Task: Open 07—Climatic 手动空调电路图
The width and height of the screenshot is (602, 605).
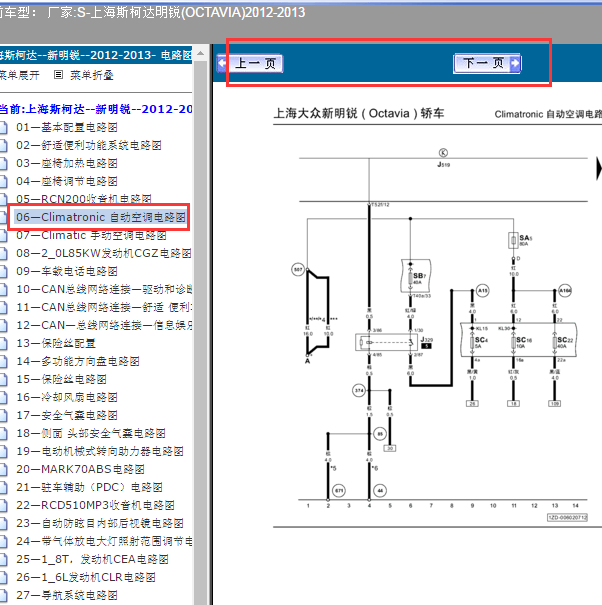Action: coord(91,235)
